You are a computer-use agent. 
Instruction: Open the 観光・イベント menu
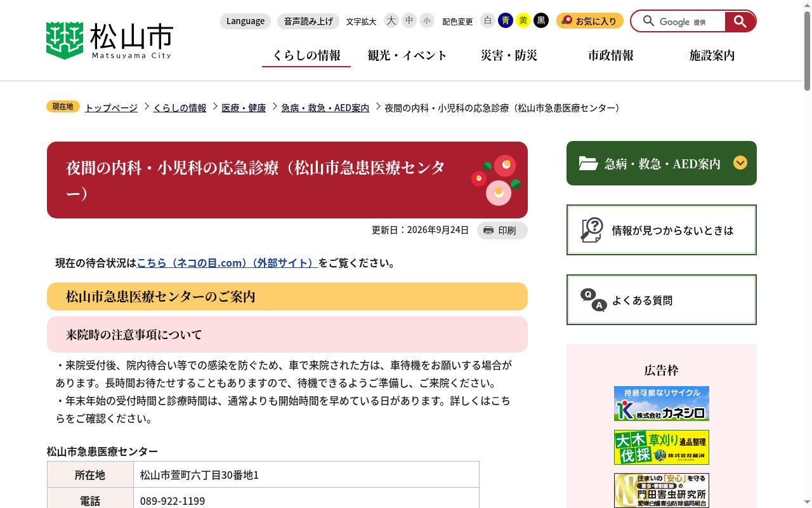click(x=407, y=55)
